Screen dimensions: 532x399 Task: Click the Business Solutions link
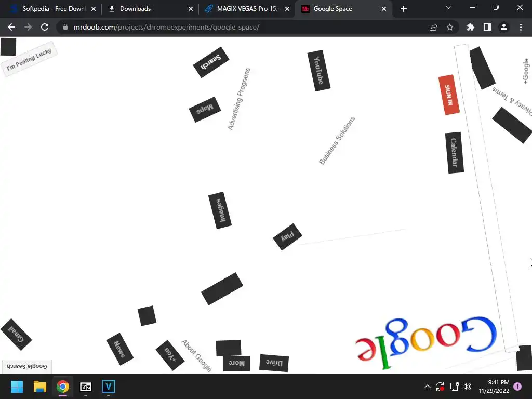(x=337, y=140)
